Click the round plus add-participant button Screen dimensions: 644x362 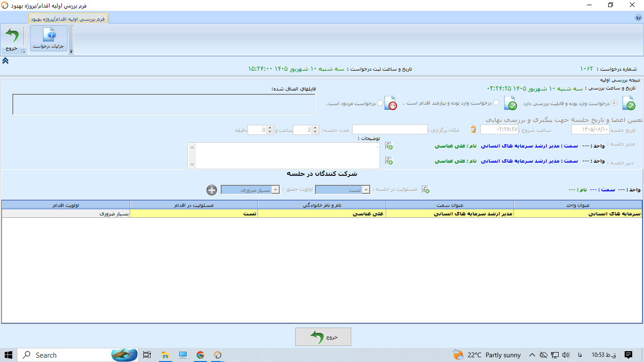(212, 190)
